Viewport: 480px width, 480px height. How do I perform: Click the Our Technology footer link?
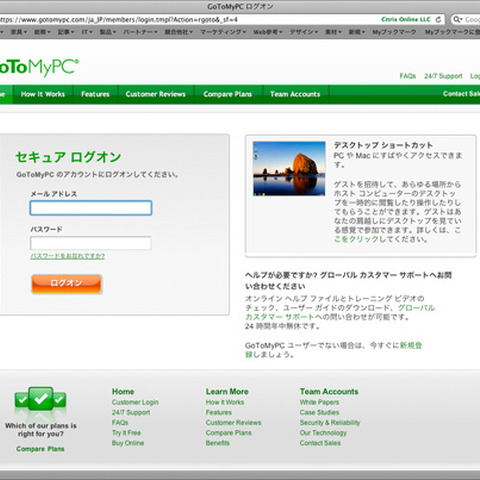(323, 433)
